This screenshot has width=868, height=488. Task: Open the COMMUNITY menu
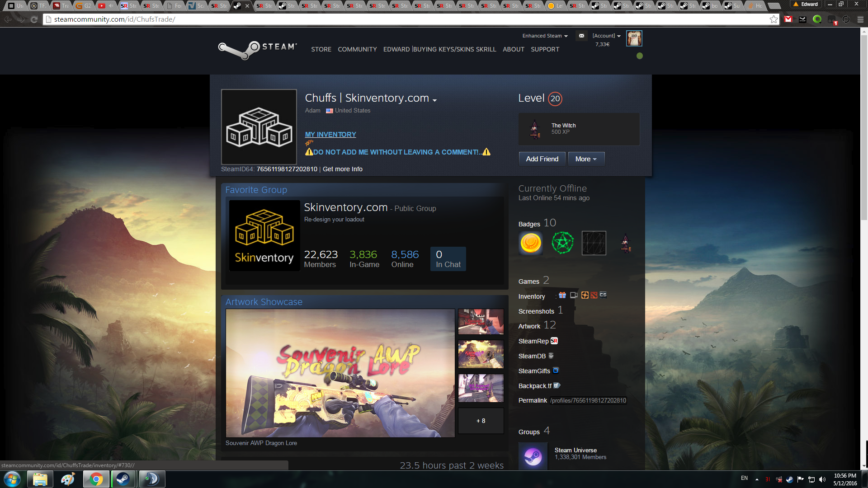click(x=357, y=49)
